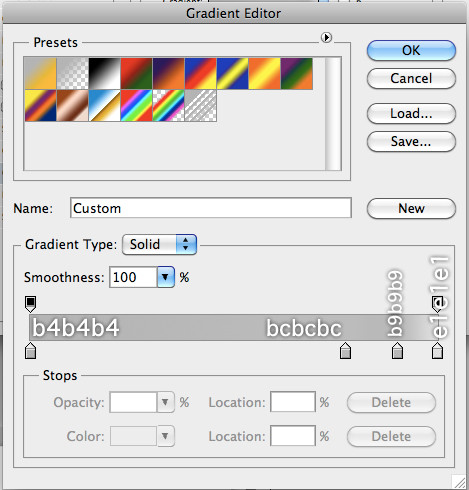The width and height of the screenshot is (469, 490).
Task: Select the transparent stripes gradient preset
Action: (200, 105)
